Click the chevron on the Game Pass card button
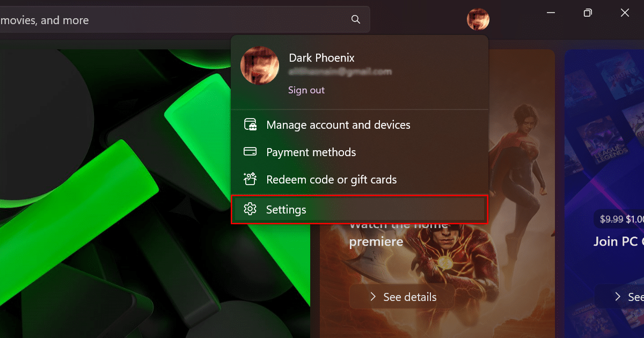644x338 pixels. (618, 297)
